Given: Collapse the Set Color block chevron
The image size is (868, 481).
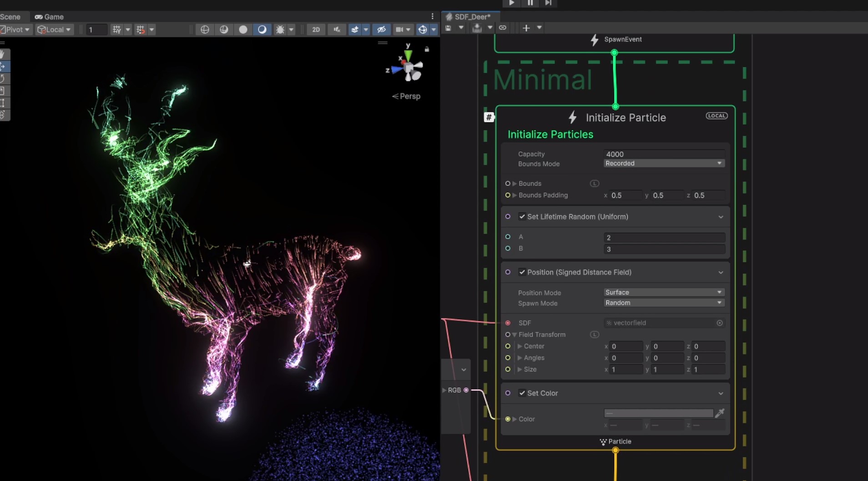Looking at the screenshot, I should [x=721, y=393].
